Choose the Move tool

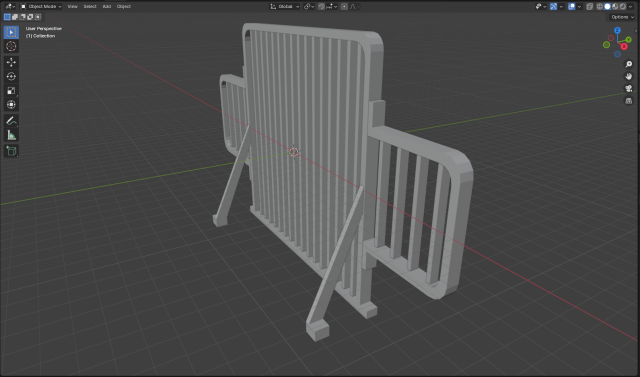tap(11, 62)
